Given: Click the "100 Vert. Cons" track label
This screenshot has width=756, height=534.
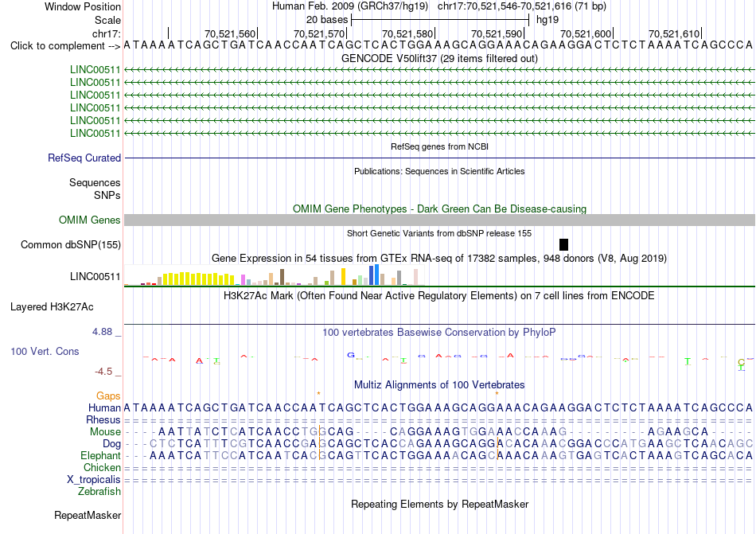Looking at the screenshot, I should (x=45, y=351).
